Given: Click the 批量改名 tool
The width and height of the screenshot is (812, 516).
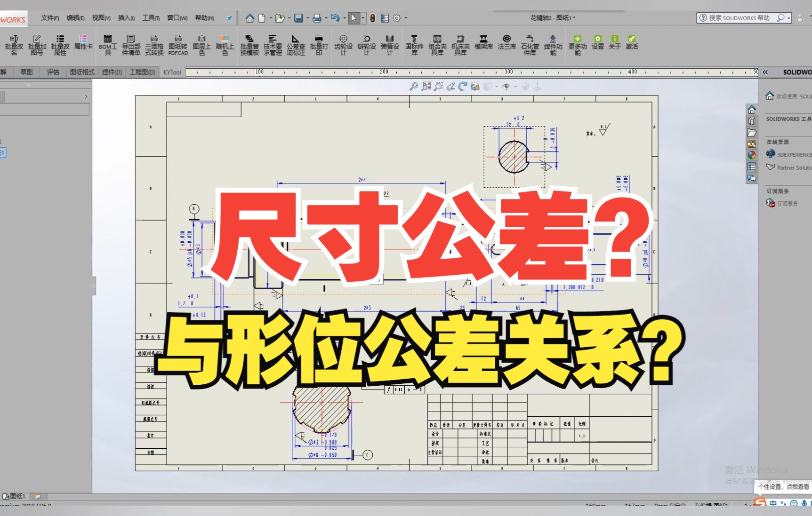Looking at the screenshot, I should tap(14, 45).
